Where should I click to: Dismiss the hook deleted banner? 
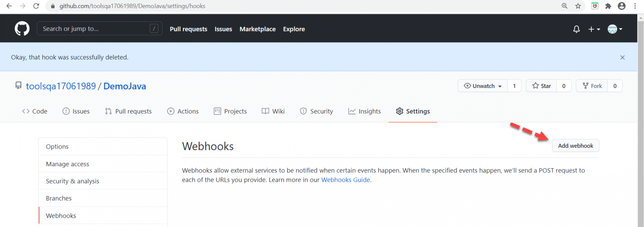pos(623,57)
